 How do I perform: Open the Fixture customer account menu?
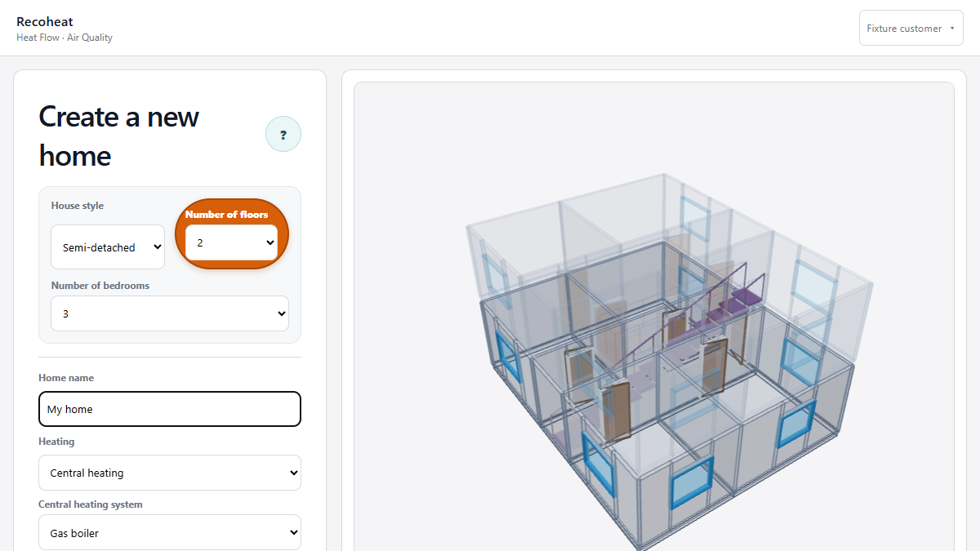tap(911, 28)
